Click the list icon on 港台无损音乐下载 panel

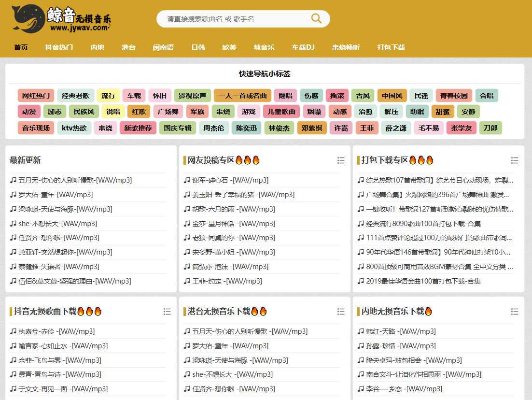click(x=341, y=311)
